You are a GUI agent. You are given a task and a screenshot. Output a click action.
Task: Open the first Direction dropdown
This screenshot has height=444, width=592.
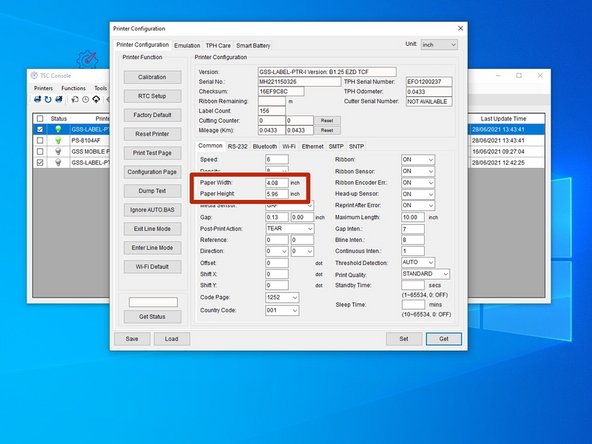(277, 251)
